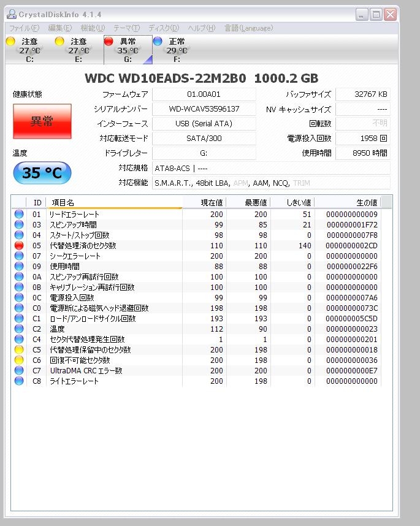
Task: Click the WDC WD10EADS-22M2B0 drive model title
Action: point(202,78)
